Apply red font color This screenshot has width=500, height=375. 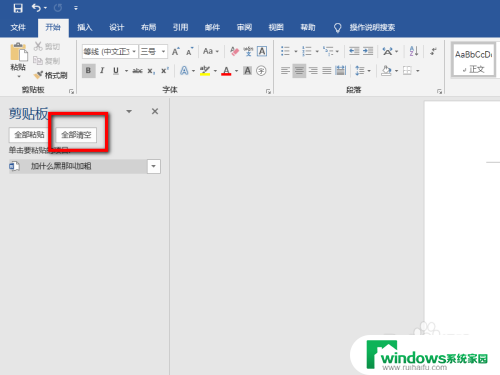(226, 71)
